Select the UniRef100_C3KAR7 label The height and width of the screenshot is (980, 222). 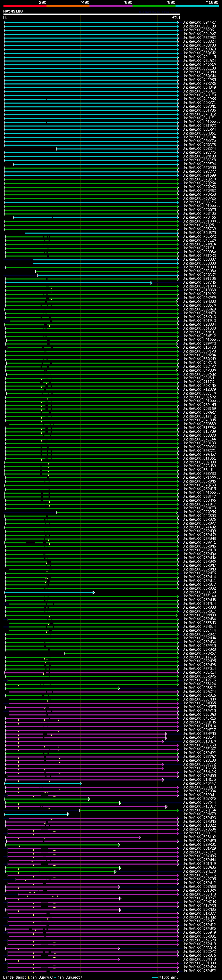coord(199,412)
